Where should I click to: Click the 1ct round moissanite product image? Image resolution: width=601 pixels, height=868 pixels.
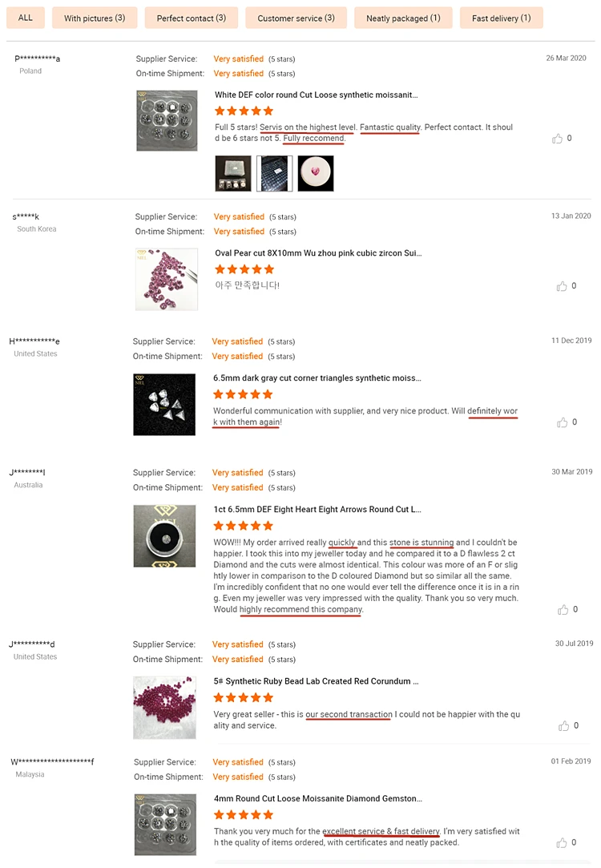[164, 536]
